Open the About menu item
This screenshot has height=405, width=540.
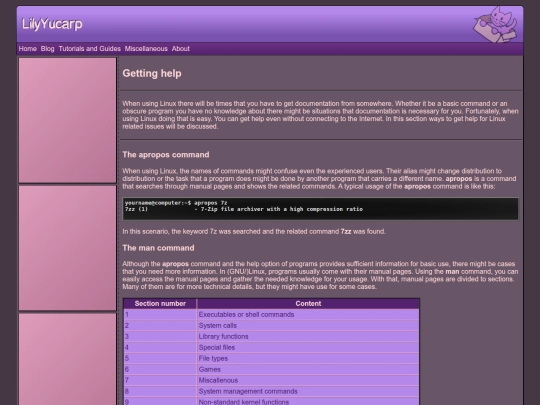[180, 49]
